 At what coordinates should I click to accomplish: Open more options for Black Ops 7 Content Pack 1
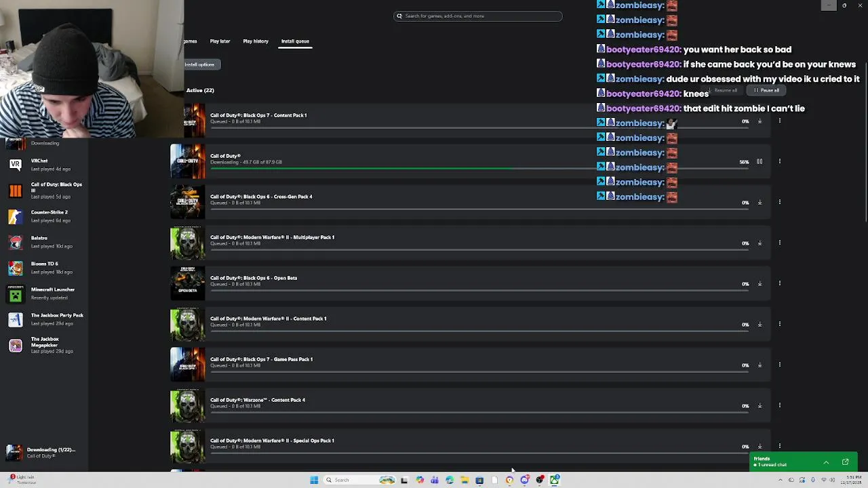point(780,121)
